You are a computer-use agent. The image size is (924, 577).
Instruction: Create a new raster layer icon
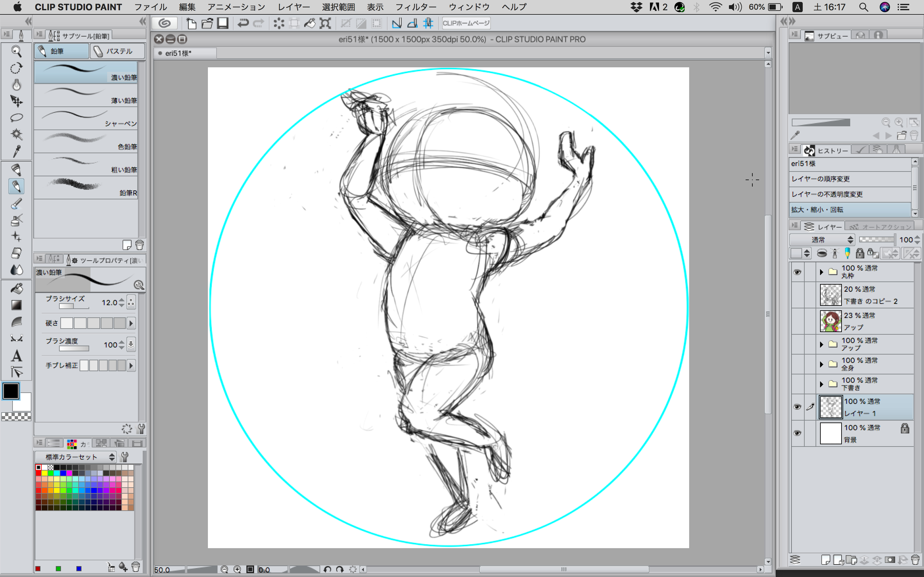(825, 560)
